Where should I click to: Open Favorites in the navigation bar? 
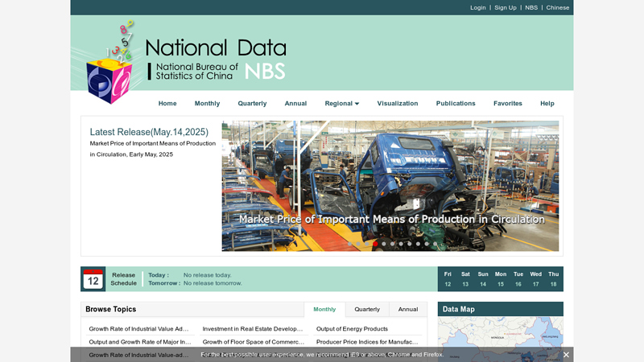point(508,104)
